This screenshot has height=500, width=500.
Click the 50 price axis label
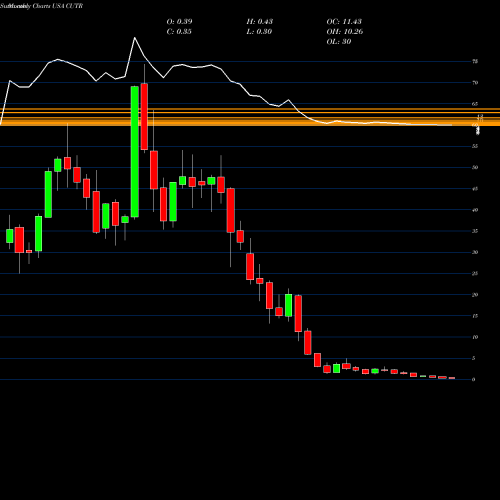point(475,168)
